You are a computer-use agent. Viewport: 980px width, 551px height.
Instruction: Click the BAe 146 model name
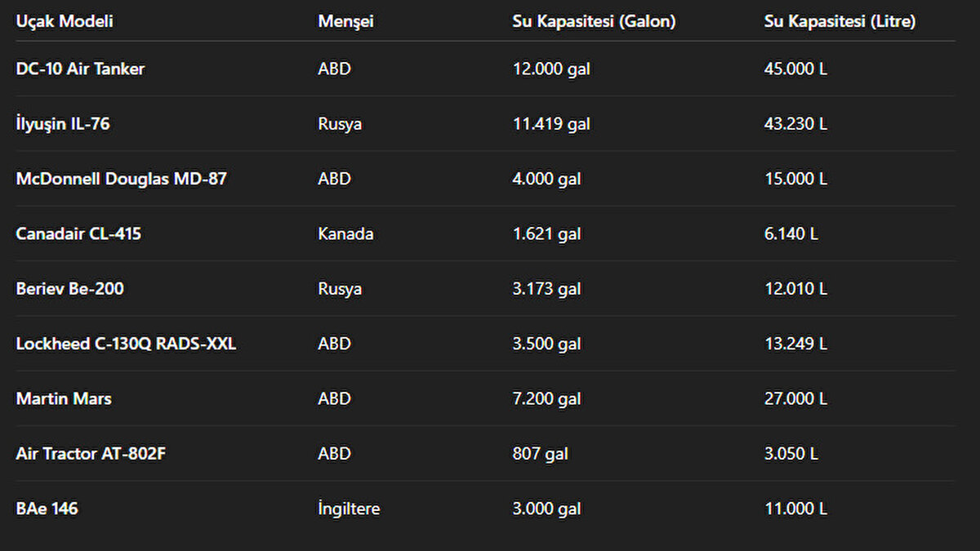(47, 509)
